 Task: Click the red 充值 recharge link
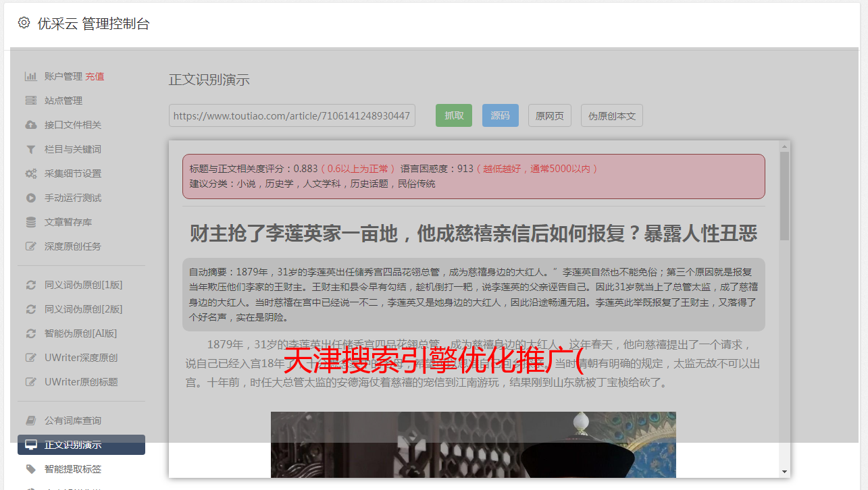pyautogui.click(x=95, y=76)
